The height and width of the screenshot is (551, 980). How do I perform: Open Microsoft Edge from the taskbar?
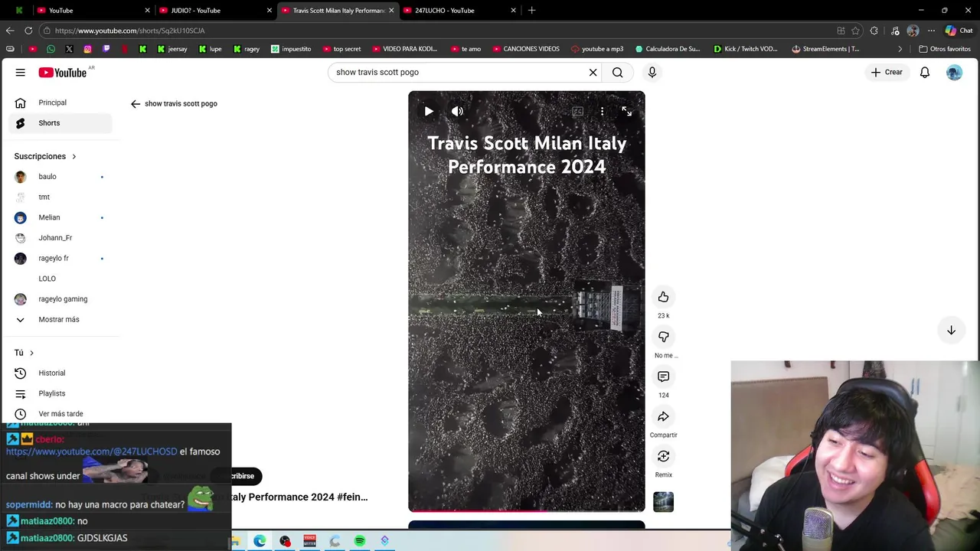[260, 541]
